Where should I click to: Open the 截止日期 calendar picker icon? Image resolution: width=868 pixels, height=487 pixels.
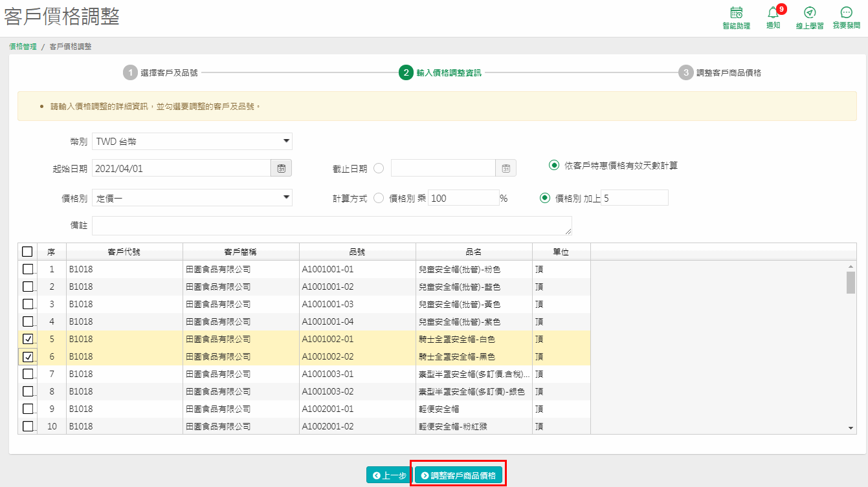pyautogui.click(x=506, y=168)
